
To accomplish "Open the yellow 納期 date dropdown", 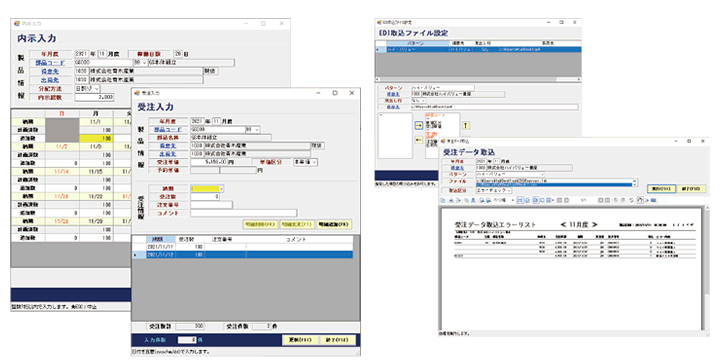I will pyautogui.click(x=221, y=188).
